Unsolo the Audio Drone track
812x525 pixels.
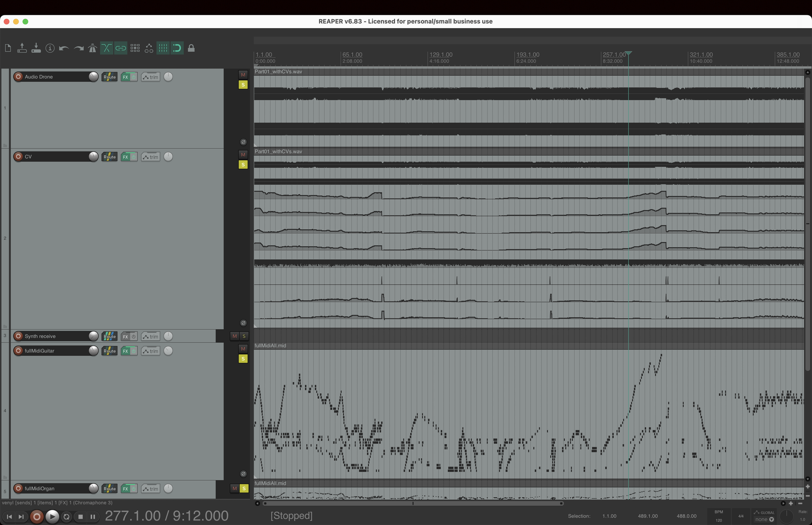pyautogui.click(x=243, y=85)
